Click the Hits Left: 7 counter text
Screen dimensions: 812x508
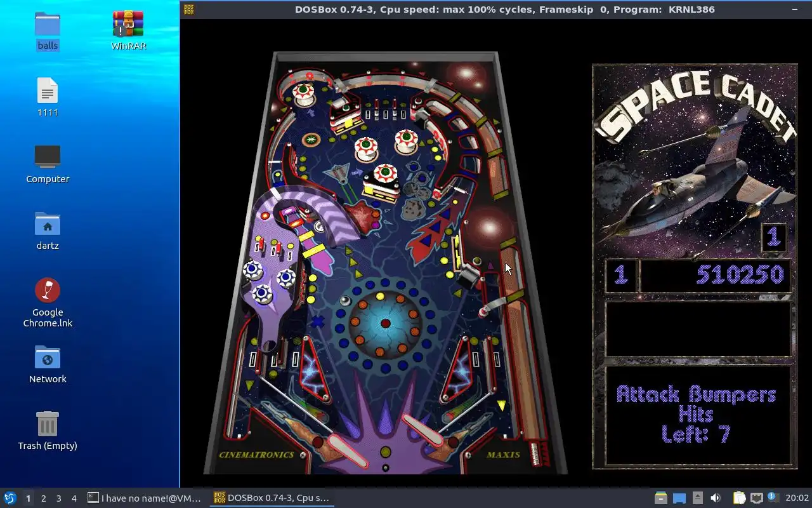[x=696, y=424]
